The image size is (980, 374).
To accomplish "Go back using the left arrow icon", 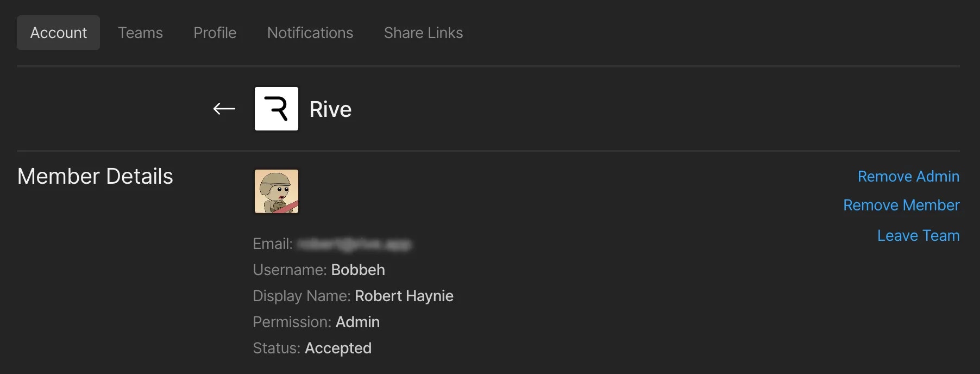I will coord(224,109).
